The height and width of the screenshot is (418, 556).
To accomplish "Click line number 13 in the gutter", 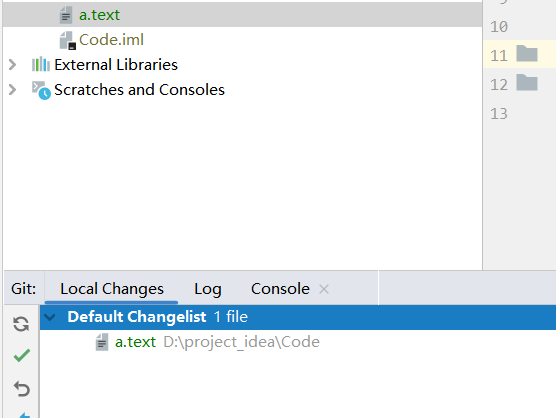I will pyautogui.click(x=499, y=114).
